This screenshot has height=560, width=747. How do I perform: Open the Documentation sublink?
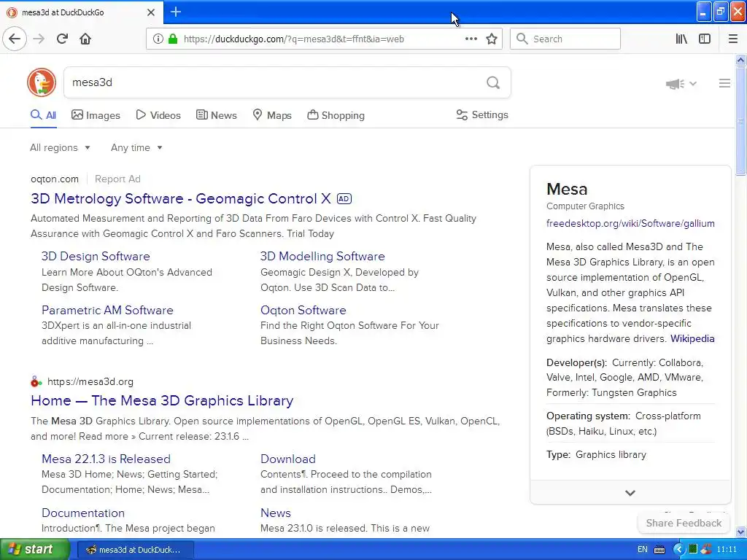point(83,513)
